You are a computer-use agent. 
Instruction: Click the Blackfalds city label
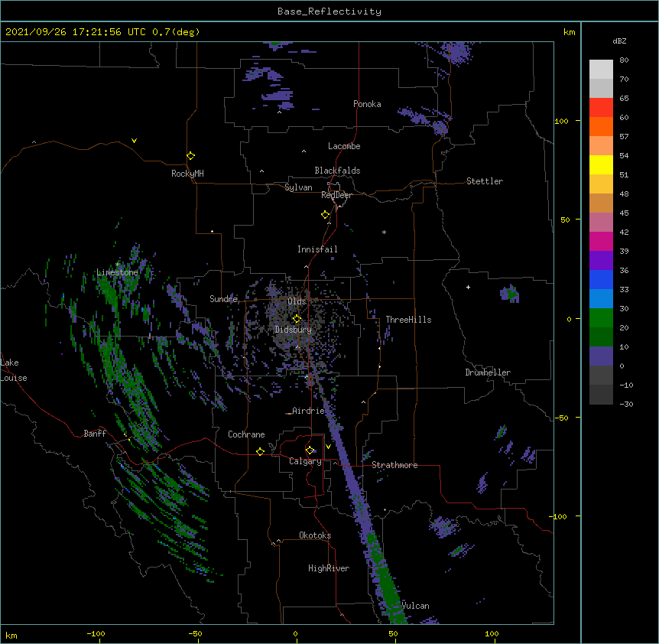[x=337, y=171]
